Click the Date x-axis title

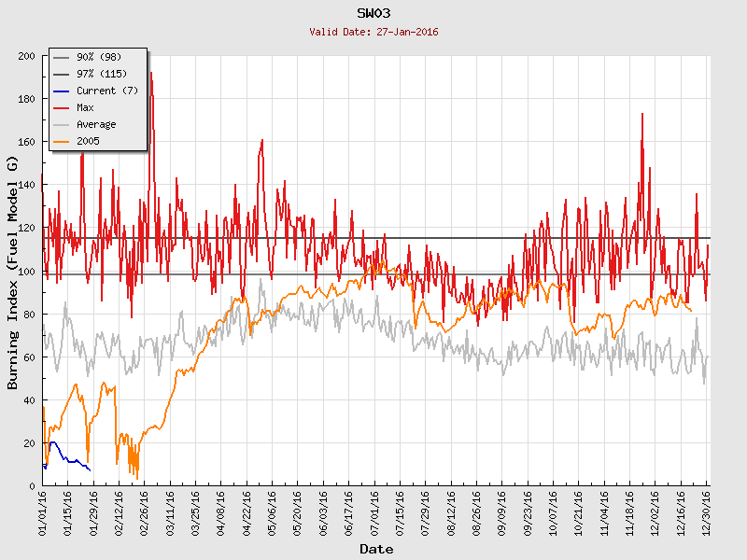coord(375,549)
